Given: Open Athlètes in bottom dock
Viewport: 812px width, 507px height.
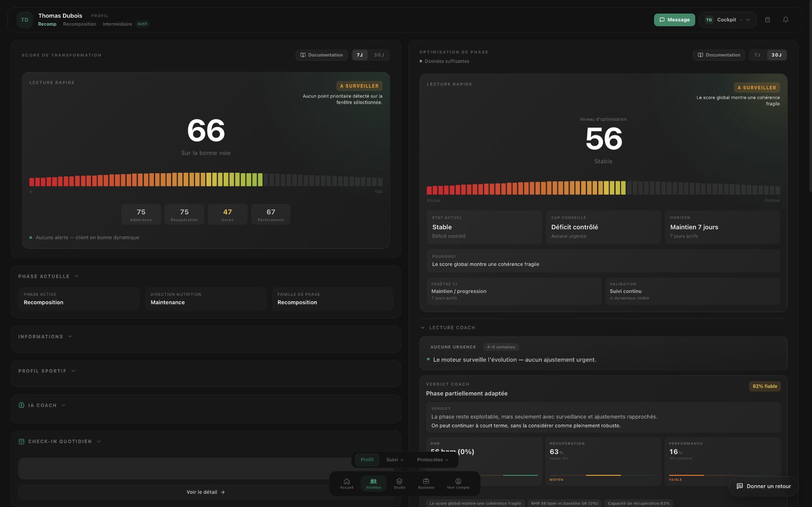Looking at the screenshot, I should (x=373, y=483).
